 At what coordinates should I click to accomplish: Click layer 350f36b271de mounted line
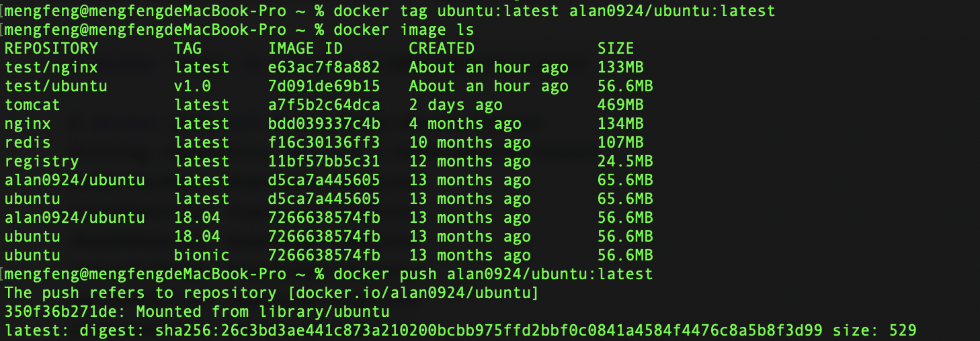(197, 311)
